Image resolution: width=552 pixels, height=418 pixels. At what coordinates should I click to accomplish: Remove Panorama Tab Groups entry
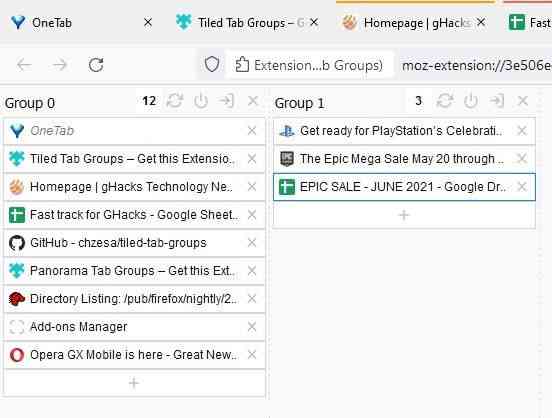click(x=252, y=271)
